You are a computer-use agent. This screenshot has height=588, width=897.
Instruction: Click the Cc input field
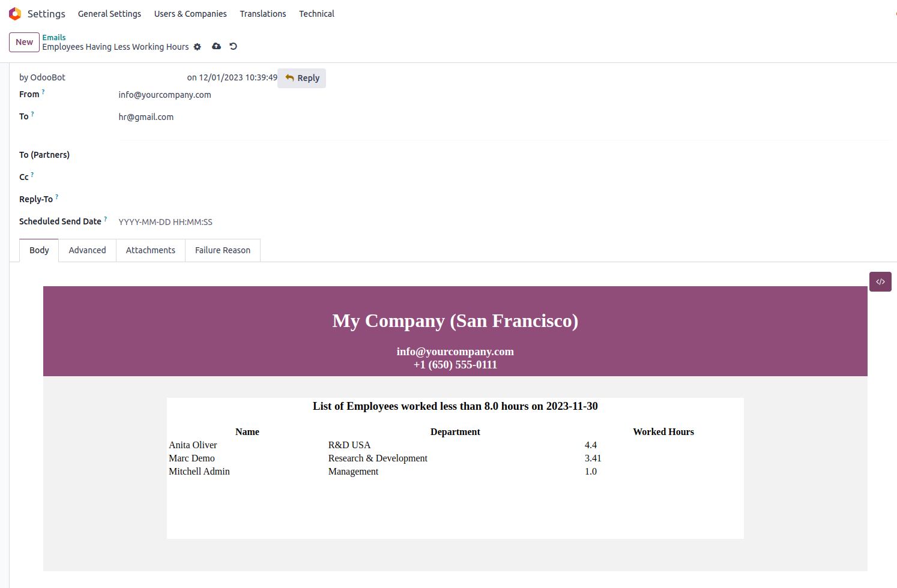point(503,177)
